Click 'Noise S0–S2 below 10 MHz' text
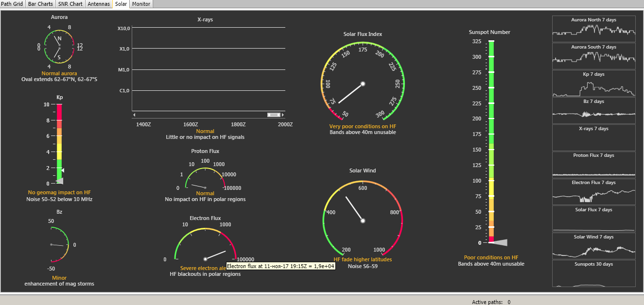The width and height of the screenshot is (644, 305). pyautogui.click(x=59, y=199)
